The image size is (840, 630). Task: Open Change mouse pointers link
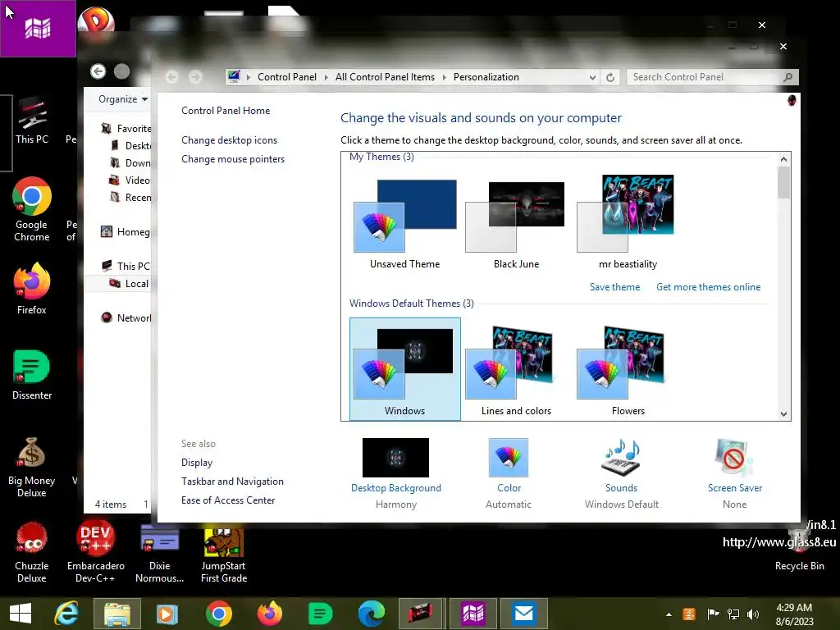point(233,159)
